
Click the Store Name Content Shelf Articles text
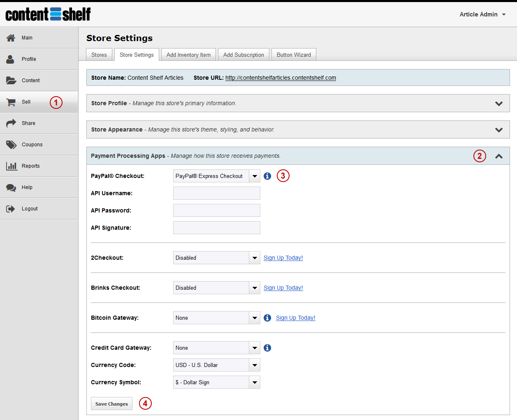[137, 78]
